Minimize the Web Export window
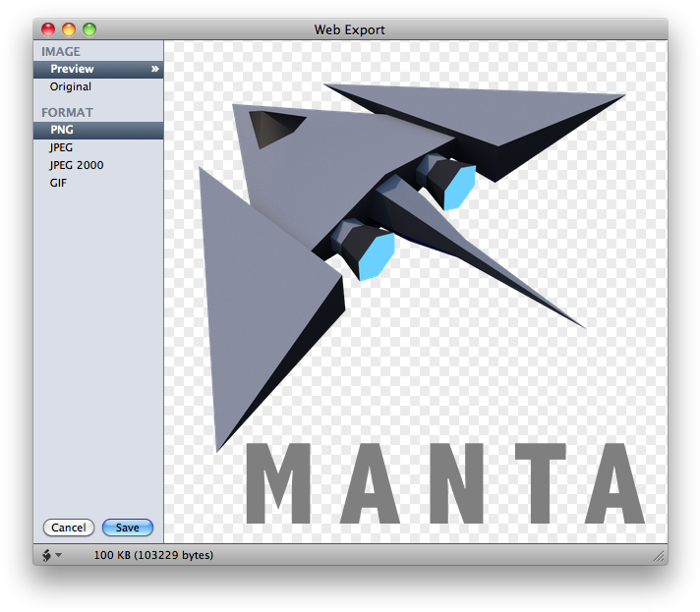This screenshot has height=612, width=700. click(x=69, y=29)
